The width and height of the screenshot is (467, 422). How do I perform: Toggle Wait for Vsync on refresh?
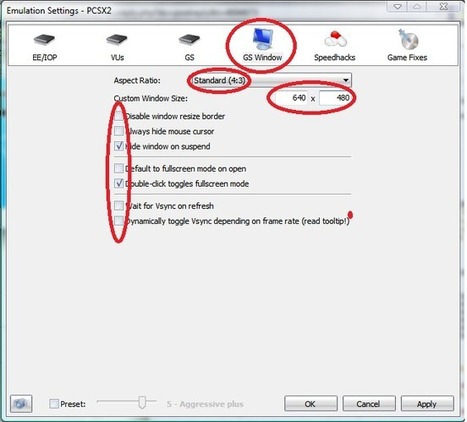[x=119, y=206]
